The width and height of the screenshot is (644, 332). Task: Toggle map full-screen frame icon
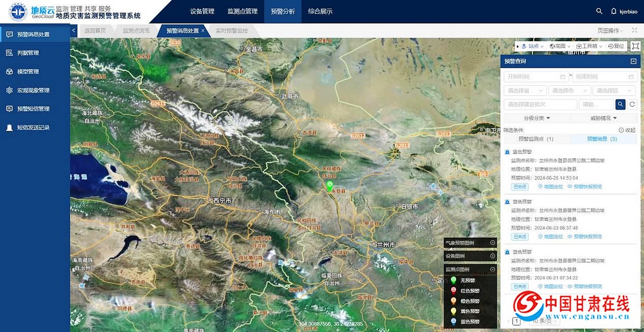[x=635, y=46]
